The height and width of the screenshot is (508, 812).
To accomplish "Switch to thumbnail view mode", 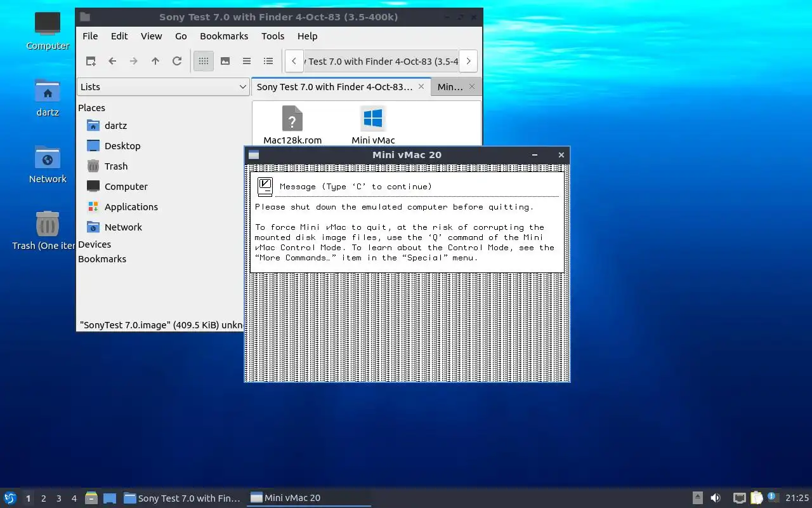I will coord(225,62).
